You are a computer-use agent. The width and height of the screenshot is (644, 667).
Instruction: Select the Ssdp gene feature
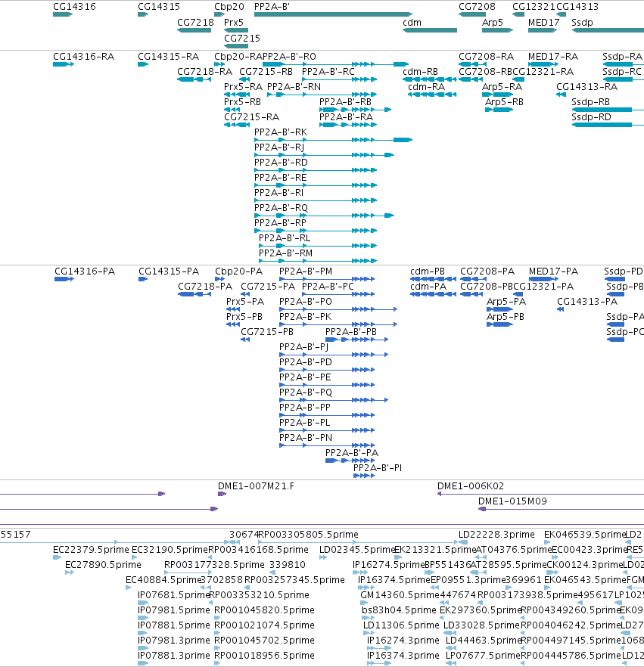click(x=608, y=30)
